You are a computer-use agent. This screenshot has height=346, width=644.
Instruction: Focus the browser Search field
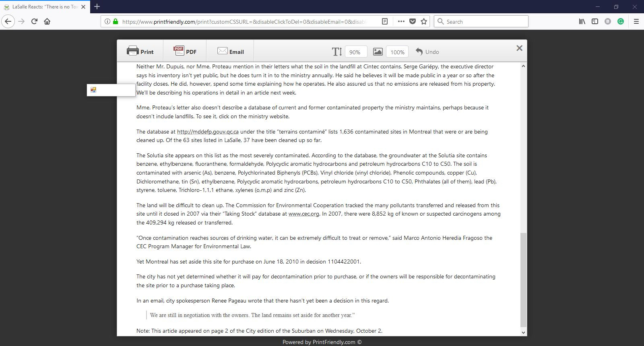[x=481, y=21]
